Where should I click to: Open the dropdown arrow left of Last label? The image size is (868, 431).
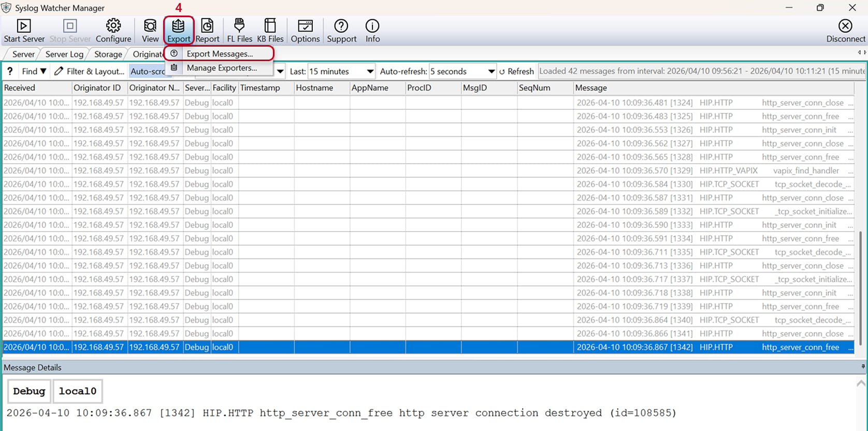[x=280, y=71]
